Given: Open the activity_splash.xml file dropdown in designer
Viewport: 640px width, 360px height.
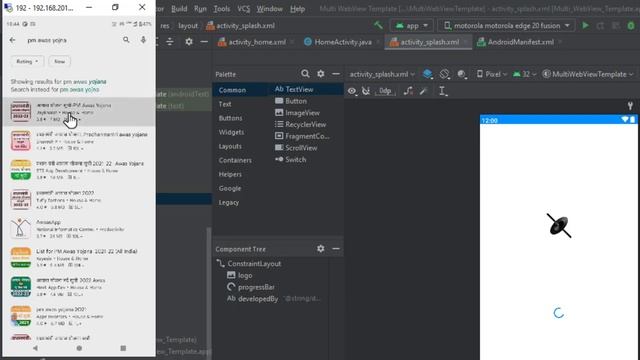Looking at the screenshot, I should click(x=382, y=74).
